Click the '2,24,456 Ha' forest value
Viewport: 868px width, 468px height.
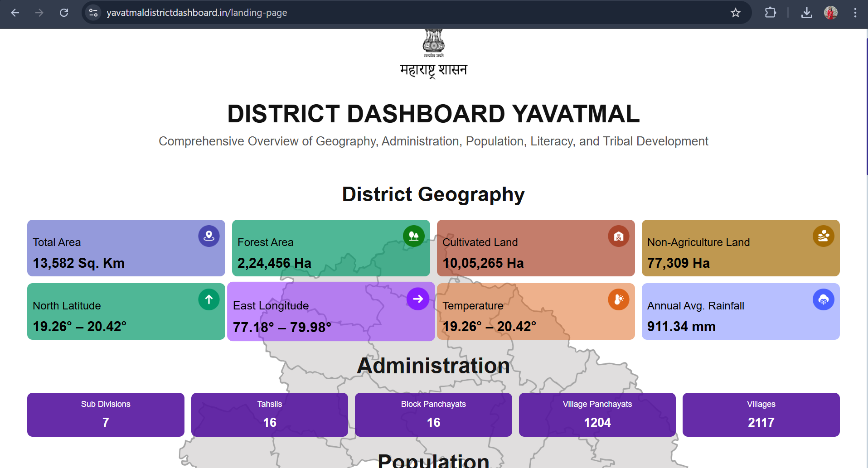274,263
